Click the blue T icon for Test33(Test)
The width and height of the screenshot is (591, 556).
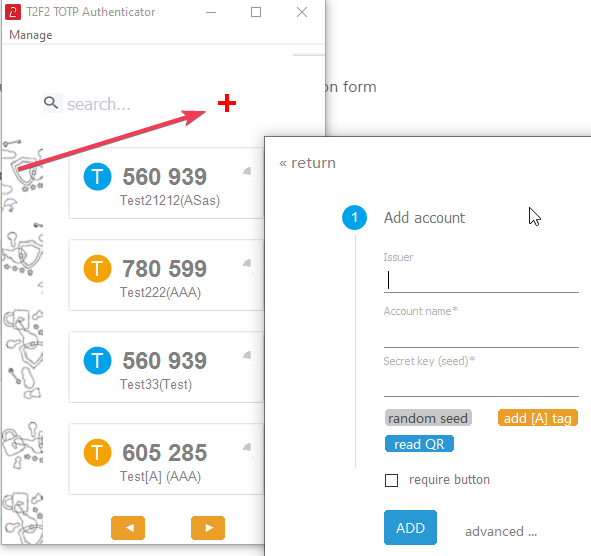97,360
